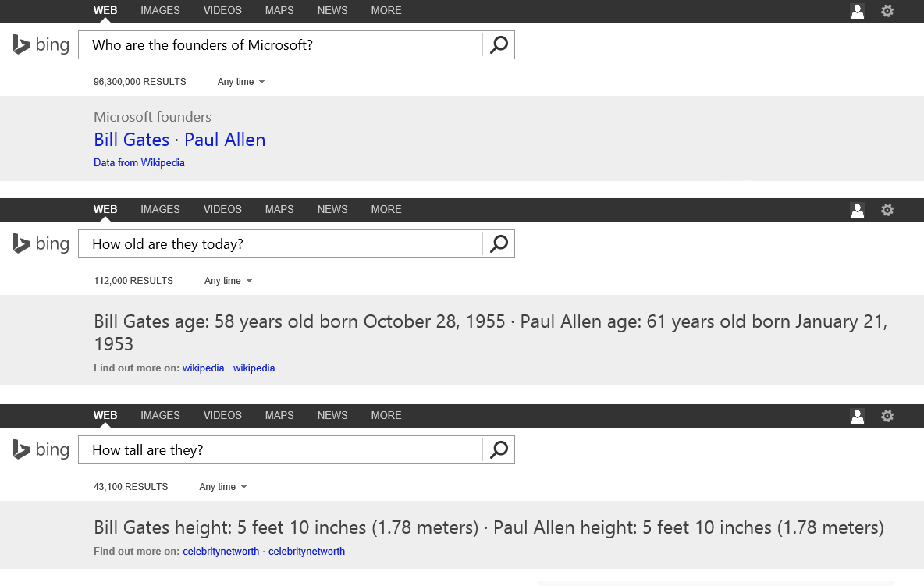Expand 'Any time' filter under 43,100 results
The image size is (924, 586).
pos(222,487)
